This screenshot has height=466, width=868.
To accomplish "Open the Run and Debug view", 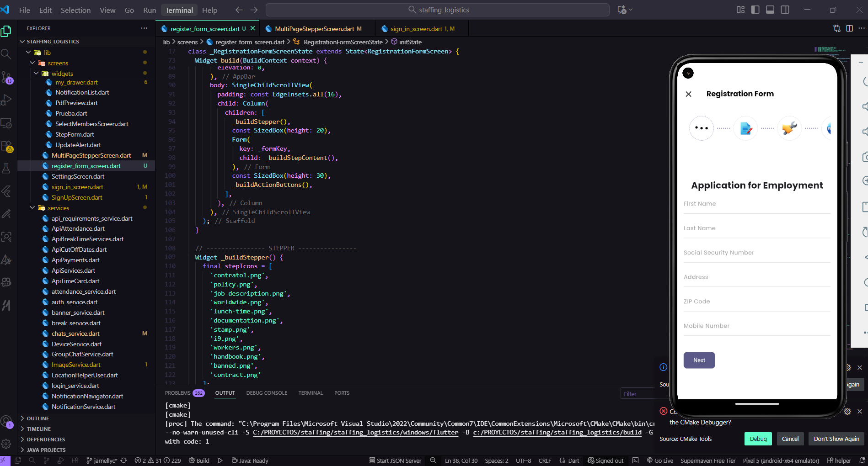I will tap(6, 100).
